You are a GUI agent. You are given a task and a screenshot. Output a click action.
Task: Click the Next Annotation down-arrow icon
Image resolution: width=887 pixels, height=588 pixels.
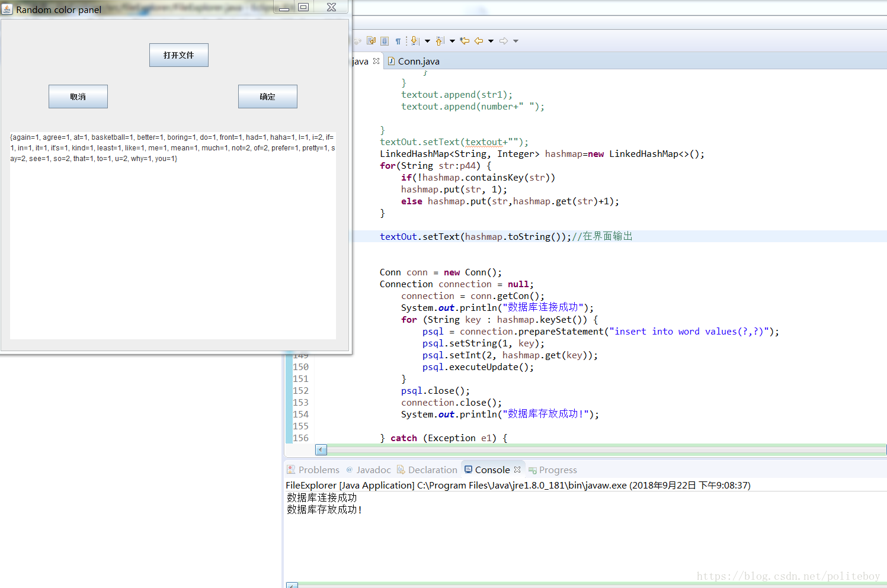pyautogui.click(x=415, y=41)
